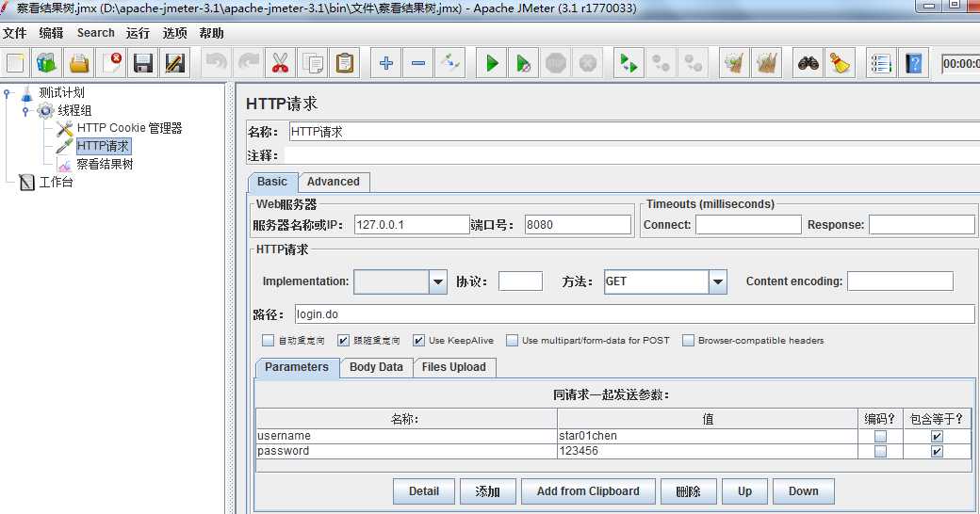
Task: Click the Open file folder icon
Action: tap(79, 63)
